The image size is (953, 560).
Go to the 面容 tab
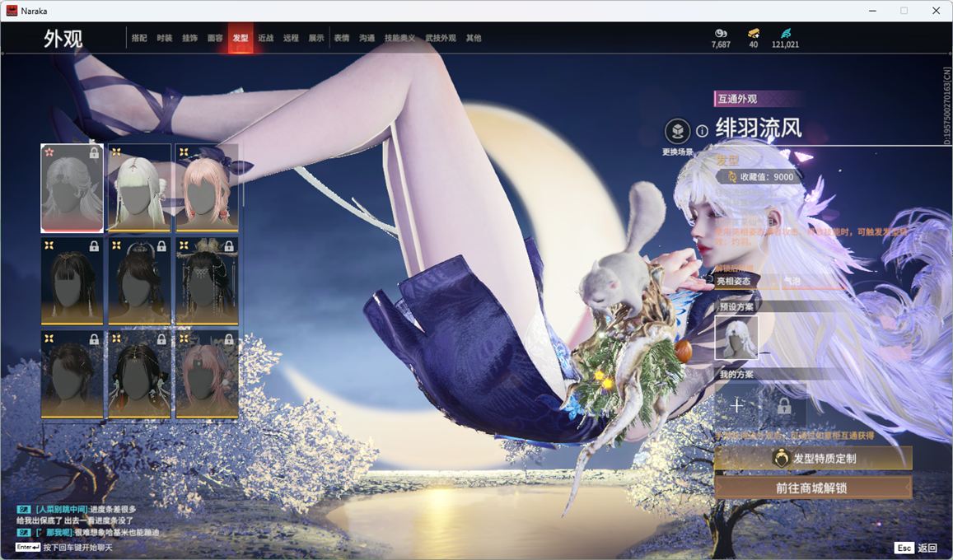(215, 38)
